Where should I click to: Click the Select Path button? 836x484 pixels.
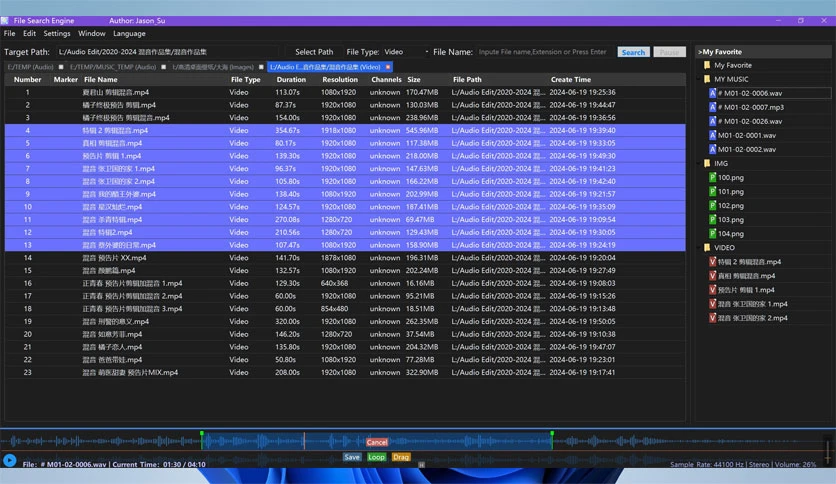click(314, 52)
